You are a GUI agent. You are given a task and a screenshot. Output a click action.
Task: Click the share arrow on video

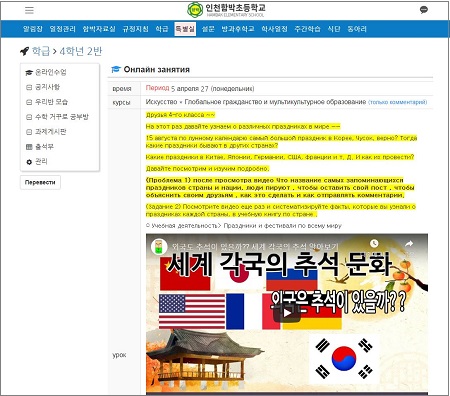409,244
